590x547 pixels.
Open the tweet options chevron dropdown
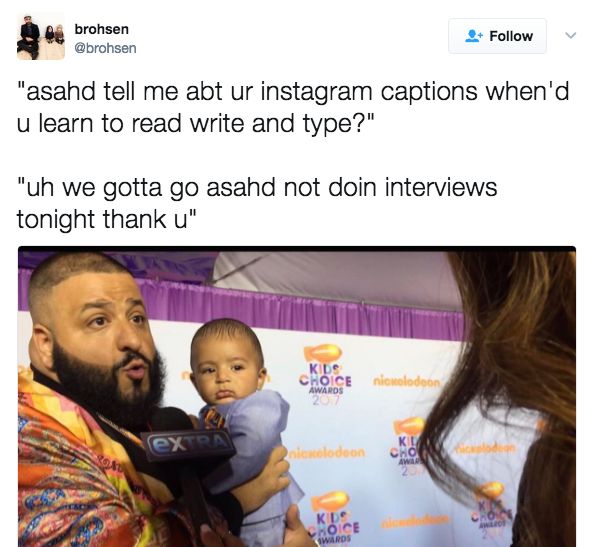click(570, 36)
